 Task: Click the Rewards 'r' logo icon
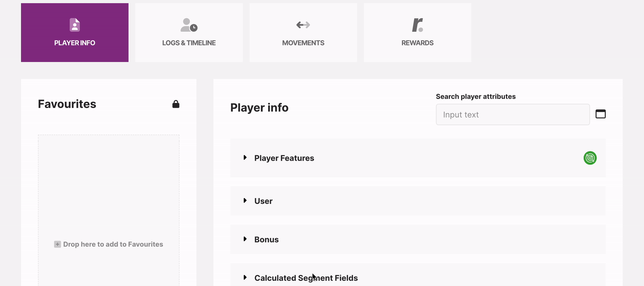click(417, 25)
